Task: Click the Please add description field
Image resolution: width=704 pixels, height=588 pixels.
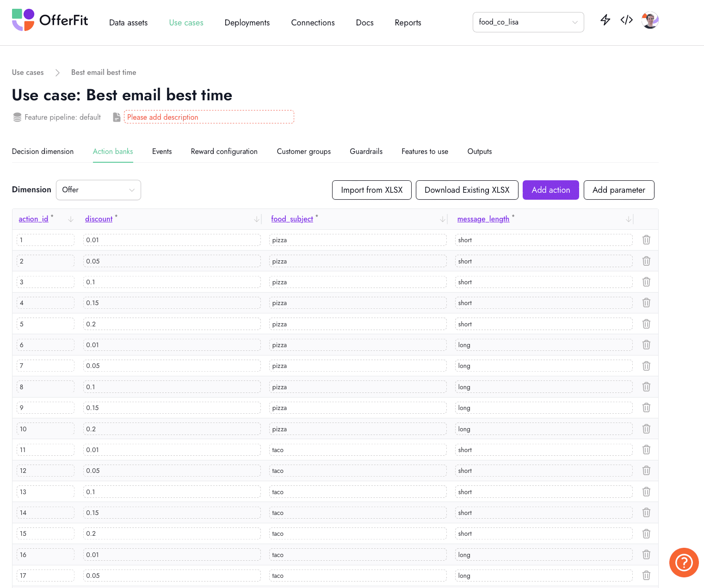Action: point(209,117)
